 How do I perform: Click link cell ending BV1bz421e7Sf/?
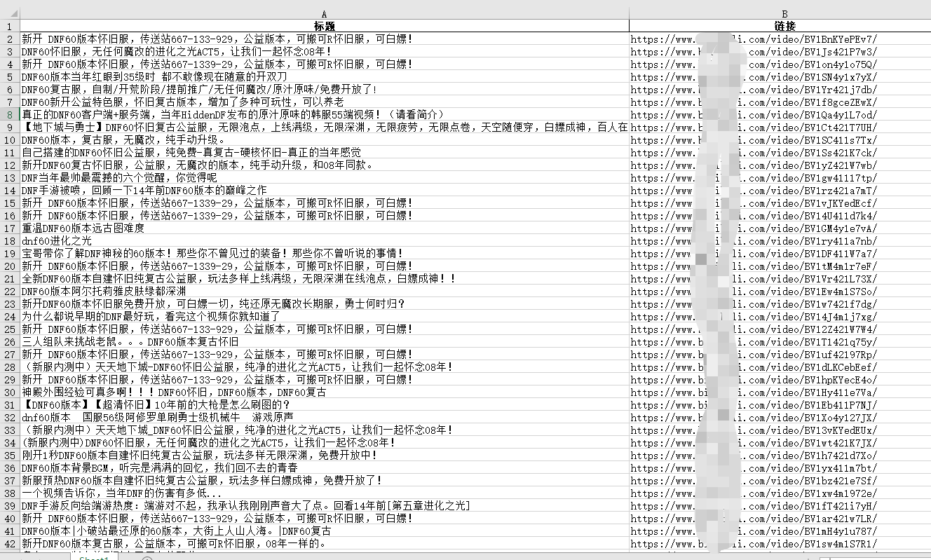click(x=780, y=480)
